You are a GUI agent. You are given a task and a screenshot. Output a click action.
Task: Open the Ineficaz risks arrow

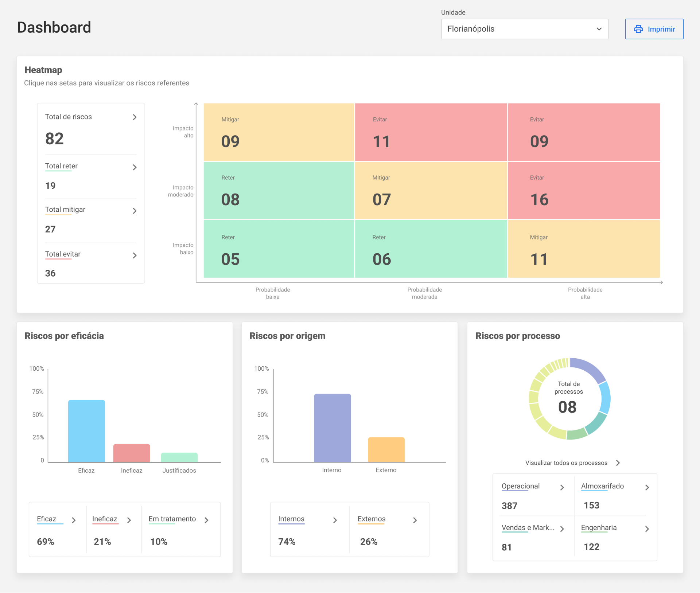[129, 520]
